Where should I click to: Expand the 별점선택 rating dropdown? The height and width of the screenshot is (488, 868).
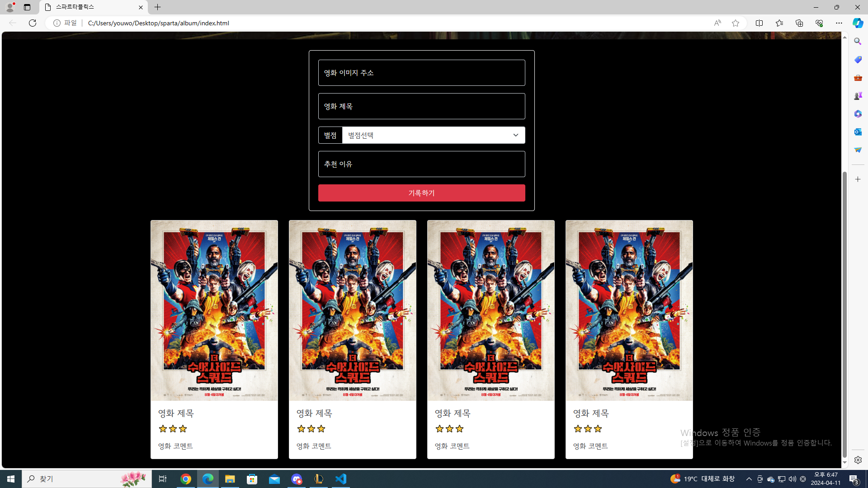(434, 135)
